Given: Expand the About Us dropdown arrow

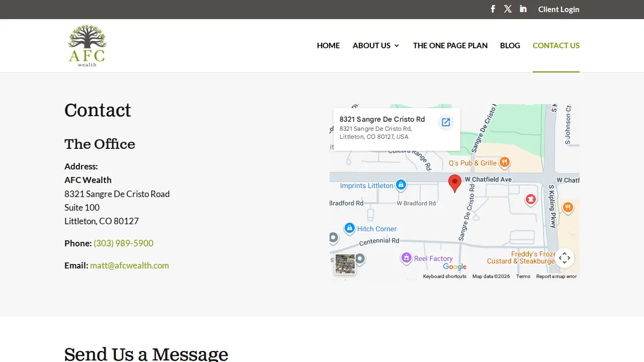Looking at the screenshot, I should 396,46.
